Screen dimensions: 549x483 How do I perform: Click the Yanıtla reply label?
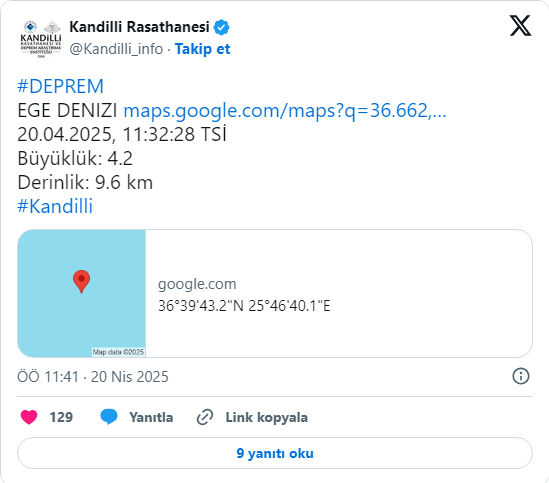click(151, 417)
